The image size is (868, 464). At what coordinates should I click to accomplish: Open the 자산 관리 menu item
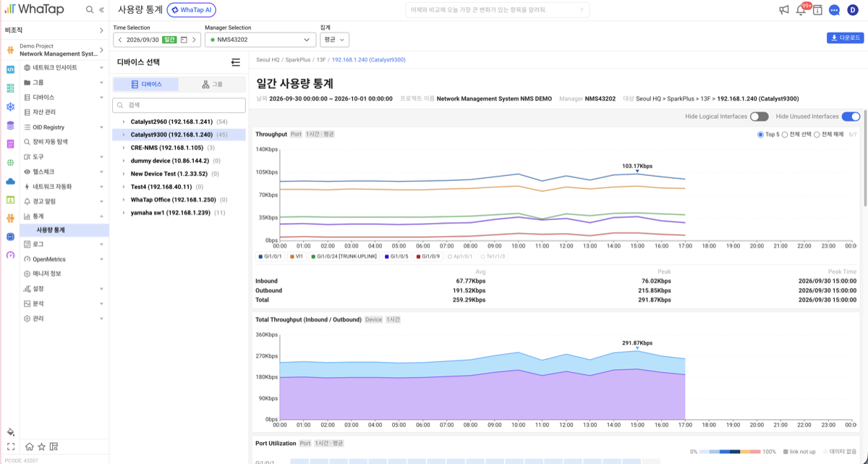coord(64,112)
